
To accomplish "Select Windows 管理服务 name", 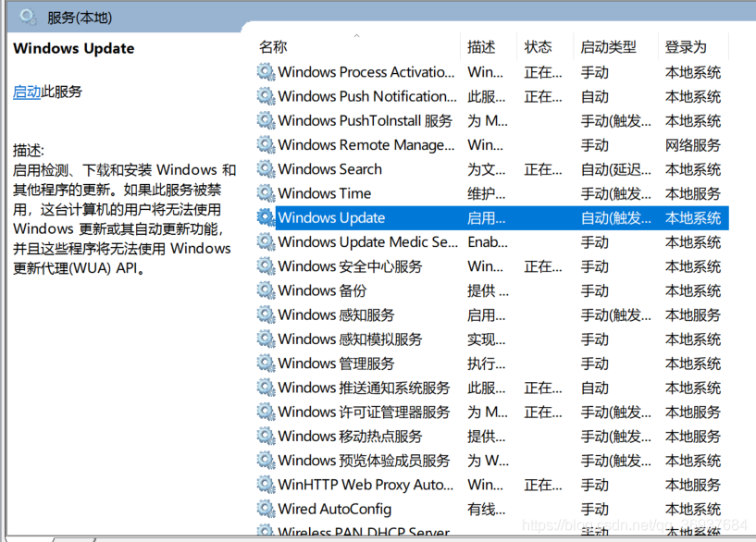I will point(336,363).
